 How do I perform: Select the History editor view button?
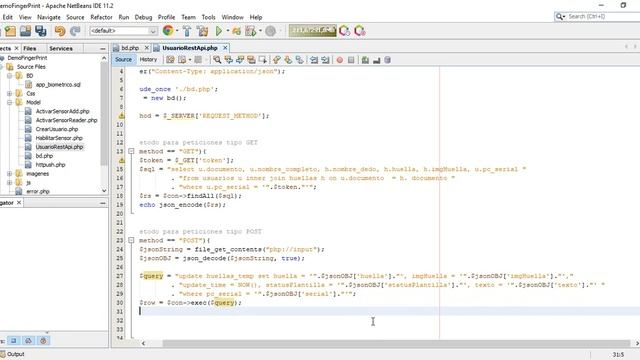148,60
